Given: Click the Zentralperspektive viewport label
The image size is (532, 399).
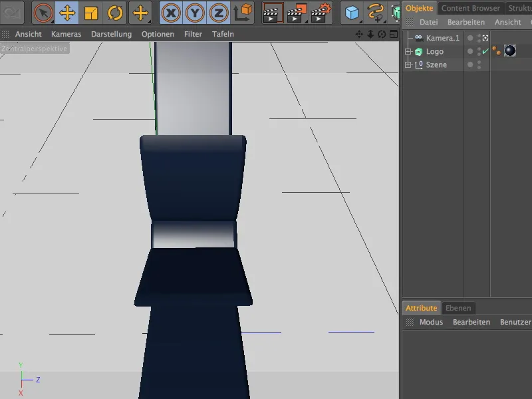Looking at the screenshot, I should point(35,49).
